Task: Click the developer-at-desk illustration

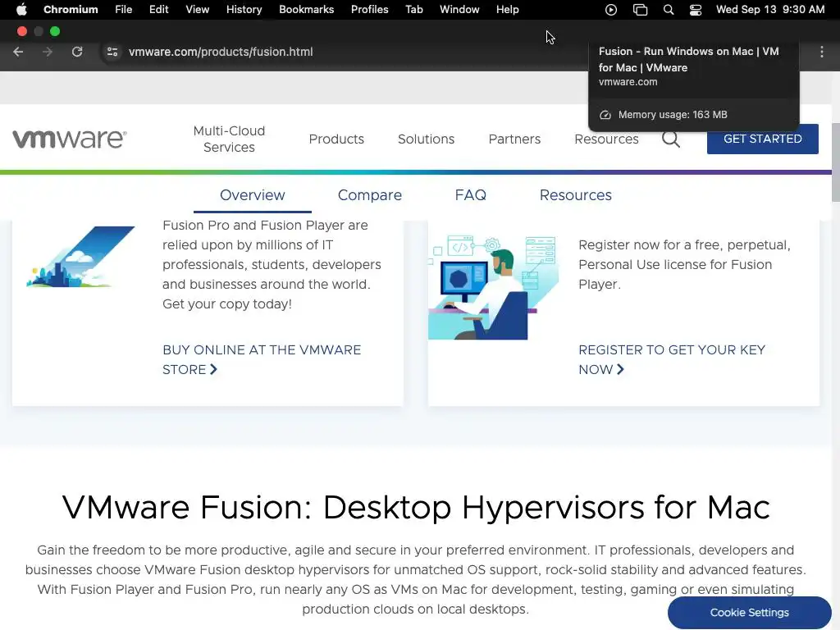Action: [493, 287]
